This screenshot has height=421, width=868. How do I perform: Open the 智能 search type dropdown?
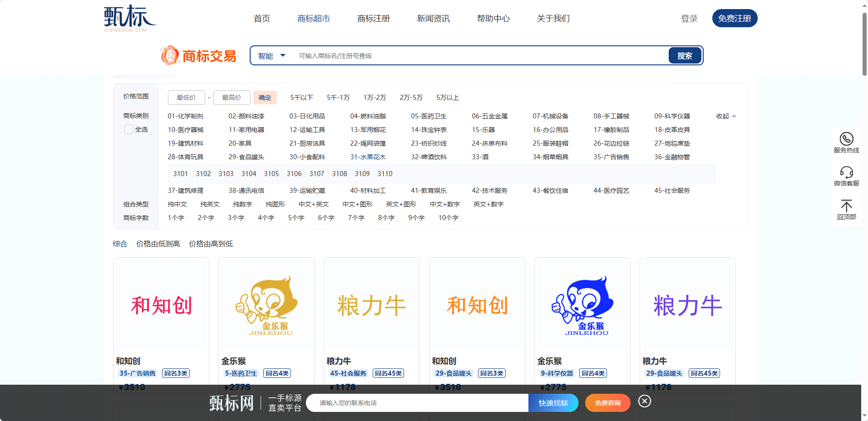click(271, 56)
